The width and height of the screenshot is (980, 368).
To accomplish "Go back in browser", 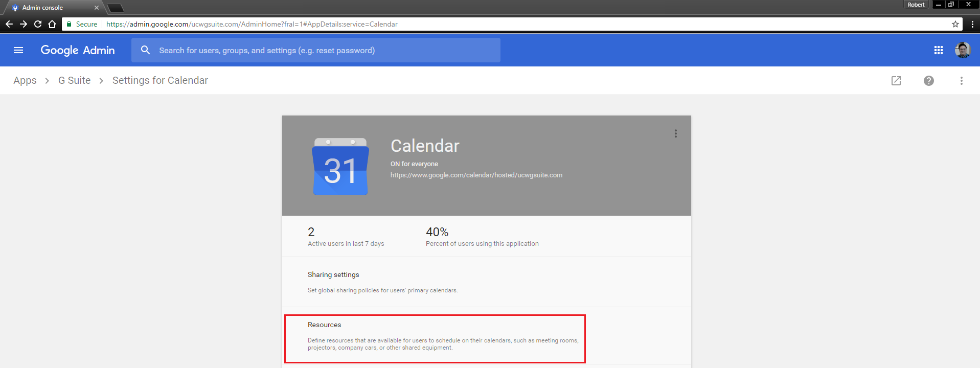I will click(9, 24).
